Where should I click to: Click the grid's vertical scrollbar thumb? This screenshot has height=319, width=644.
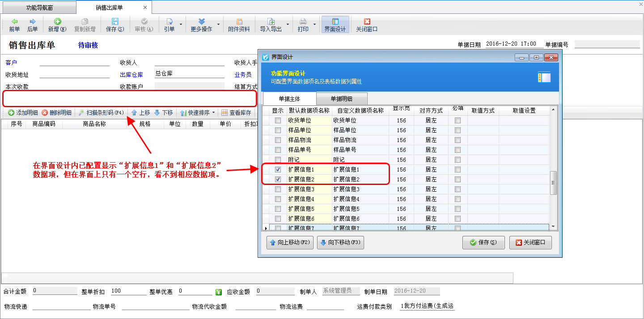pos(553,183)
